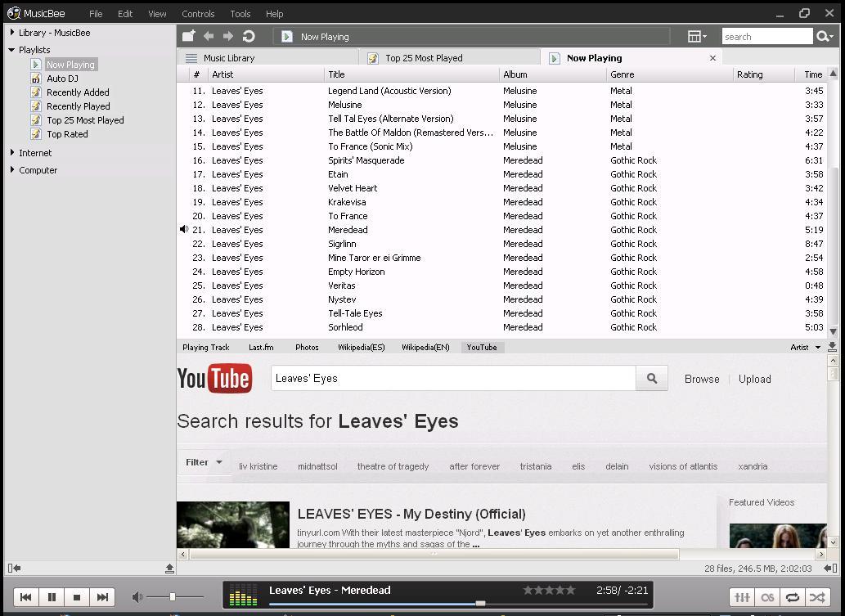Select the Auto DJ playlist

pos(62,79)
